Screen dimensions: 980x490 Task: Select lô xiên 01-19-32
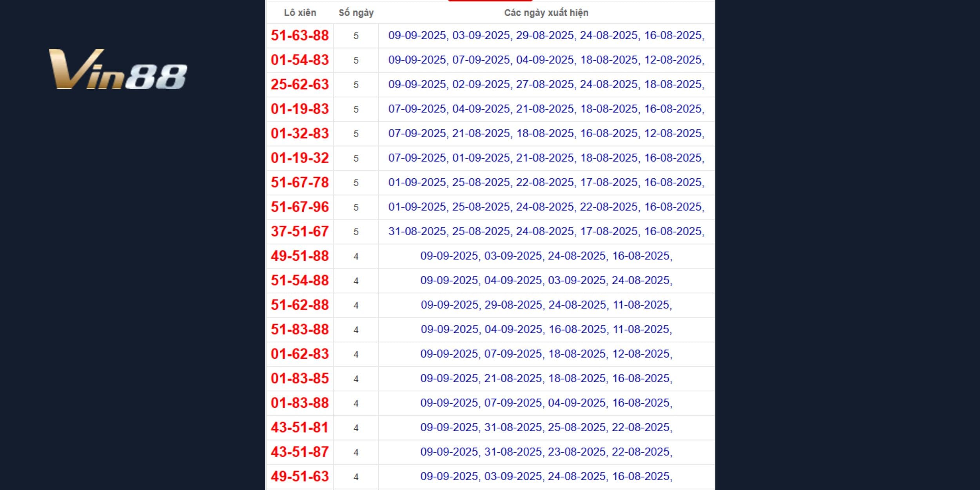tap(300, 158)
